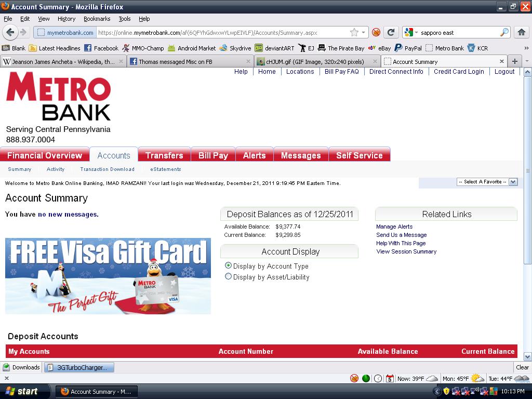
Task: Show more bookmarks with the chevron
Action: pos(526,48)
